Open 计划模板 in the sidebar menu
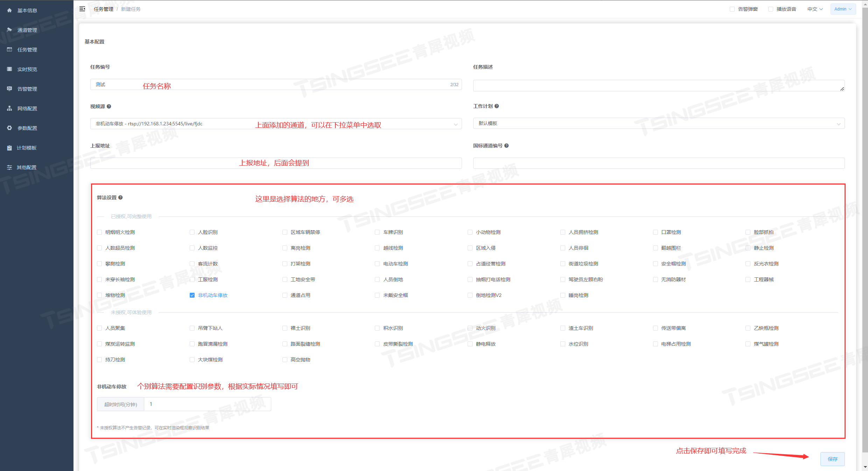868x471 pixels. click(27, 148)
